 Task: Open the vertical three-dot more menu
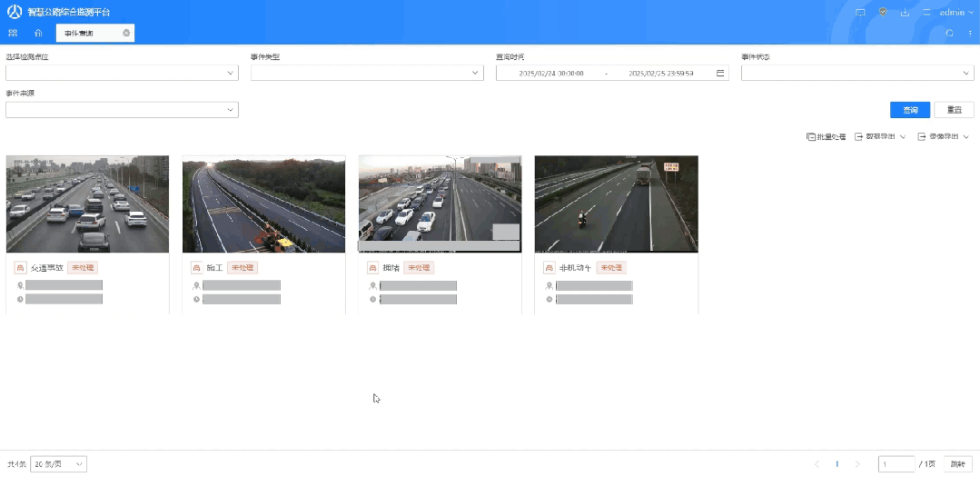coord(970,33)
